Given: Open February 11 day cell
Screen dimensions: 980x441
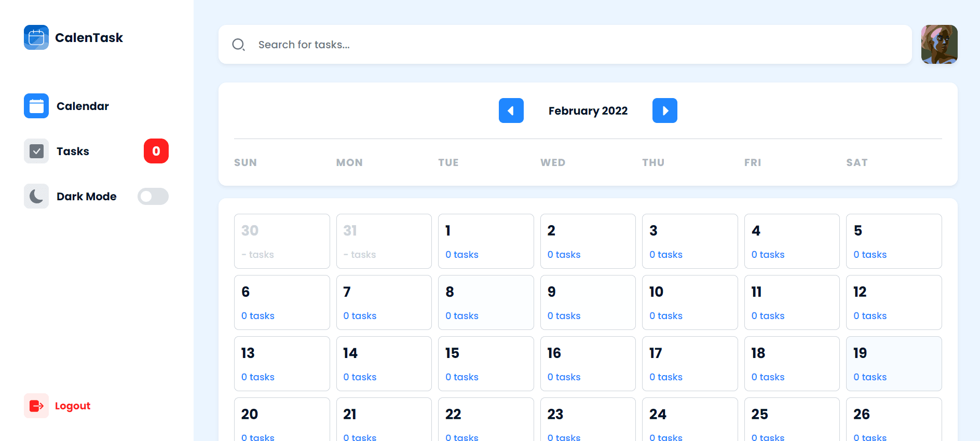Looking at the screenshot, I should tap(792, 302).
